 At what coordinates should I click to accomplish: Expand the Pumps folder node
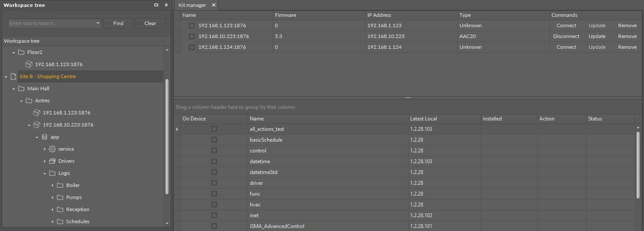coord(53,197)
